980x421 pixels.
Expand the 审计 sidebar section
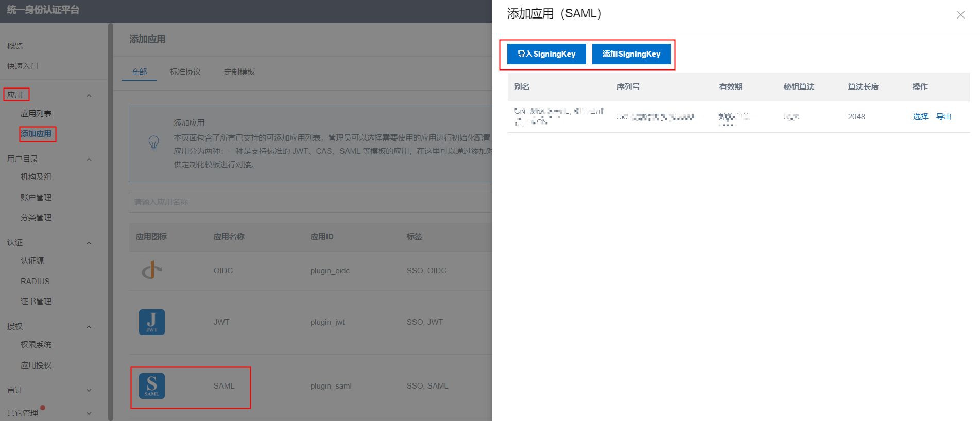[89, 390]
